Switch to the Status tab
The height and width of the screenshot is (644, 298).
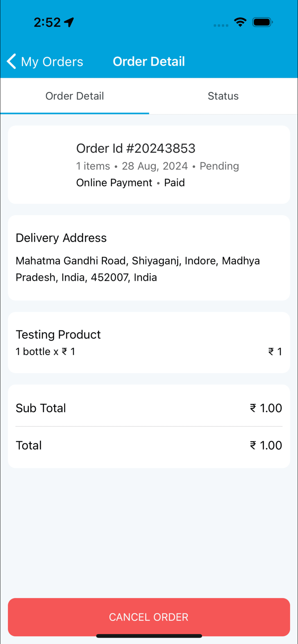click(x=223, y=96)
